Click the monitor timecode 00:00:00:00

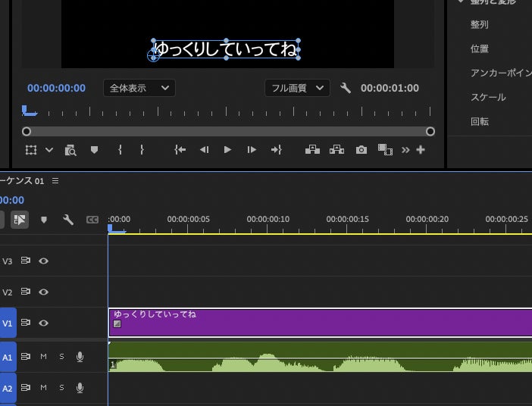(56, 88)
